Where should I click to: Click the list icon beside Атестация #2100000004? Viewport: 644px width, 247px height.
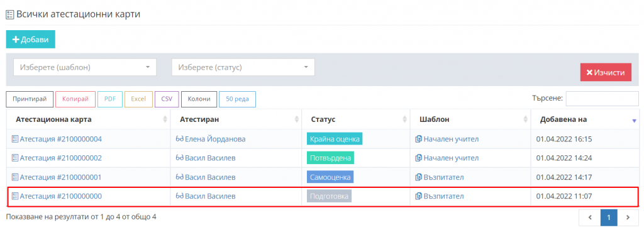pos(15,139)
